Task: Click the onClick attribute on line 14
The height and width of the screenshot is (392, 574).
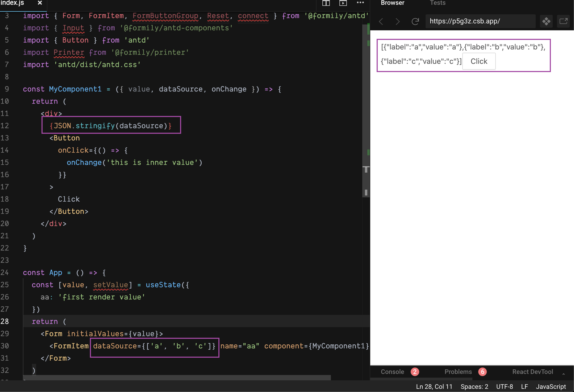Action: tap(73, 150)
